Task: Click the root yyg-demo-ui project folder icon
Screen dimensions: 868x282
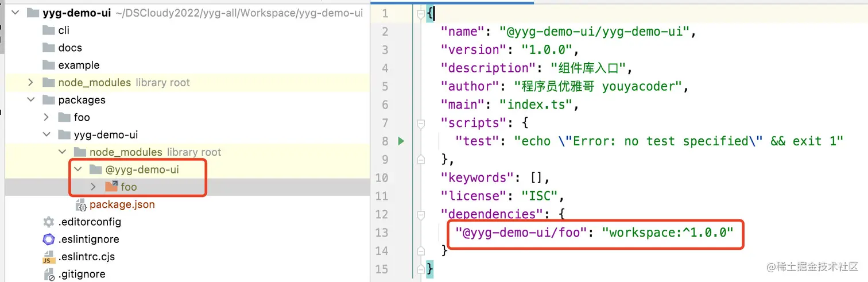Action: click(x=33, y=13)
